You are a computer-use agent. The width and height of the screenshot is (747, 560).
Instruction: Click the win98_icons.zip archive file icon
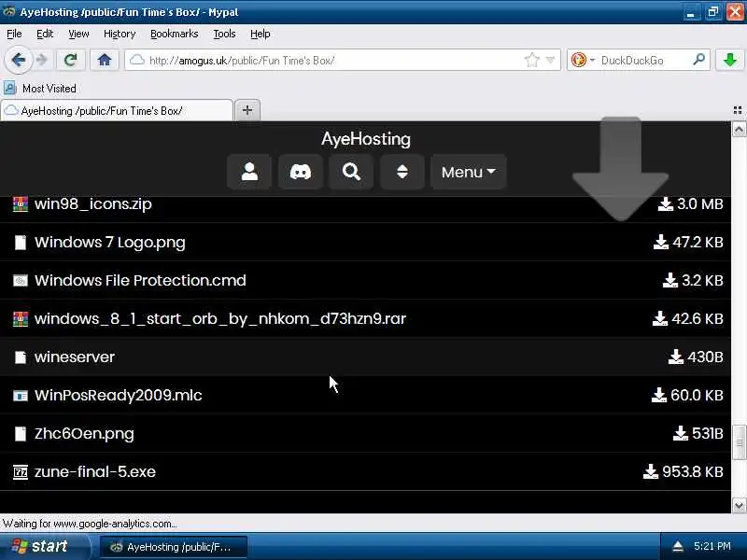[20, 203]
